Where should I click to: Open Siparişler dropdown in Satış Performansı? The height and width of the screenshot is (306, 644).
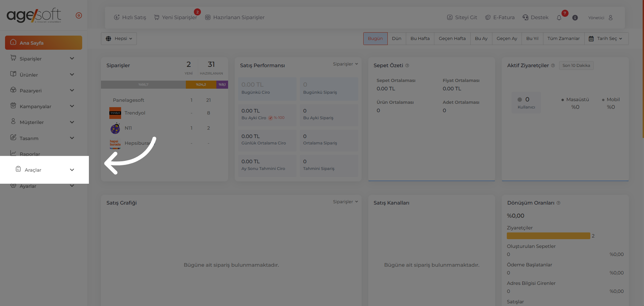click(345, 64)
